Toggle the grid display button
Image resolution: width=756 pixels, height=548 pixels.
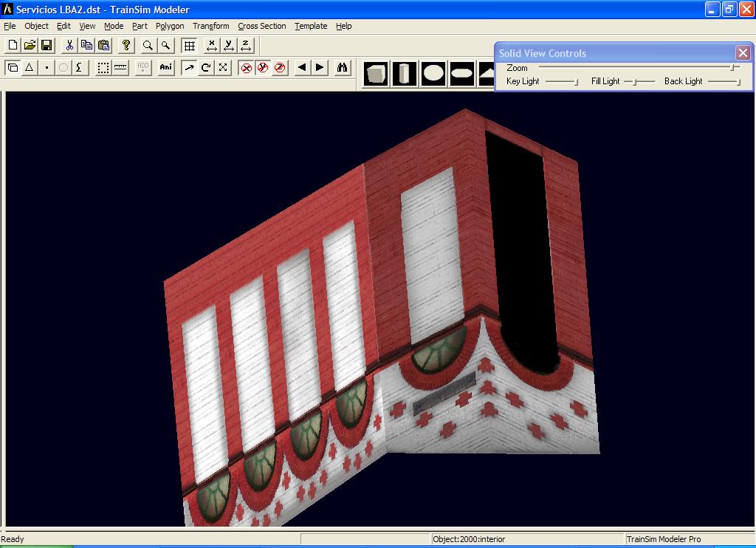point(189,45)
